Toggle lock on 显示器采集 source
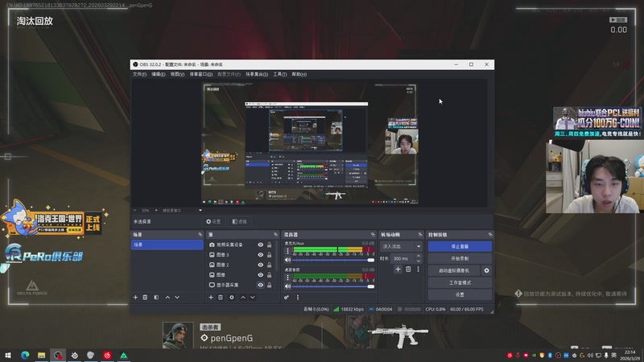Screen dimensions: 644x362 tap(270, 285)
